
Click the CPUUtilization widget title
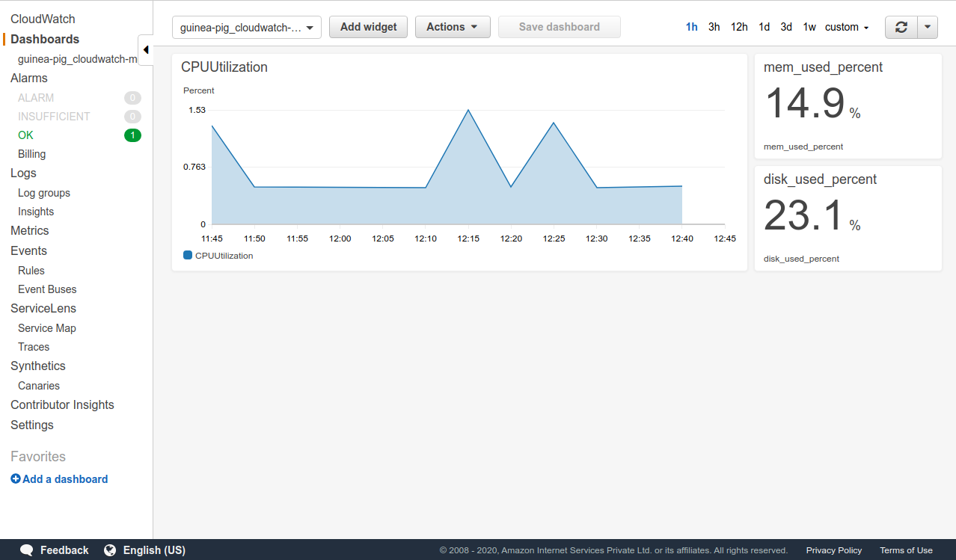click(224, 67)
